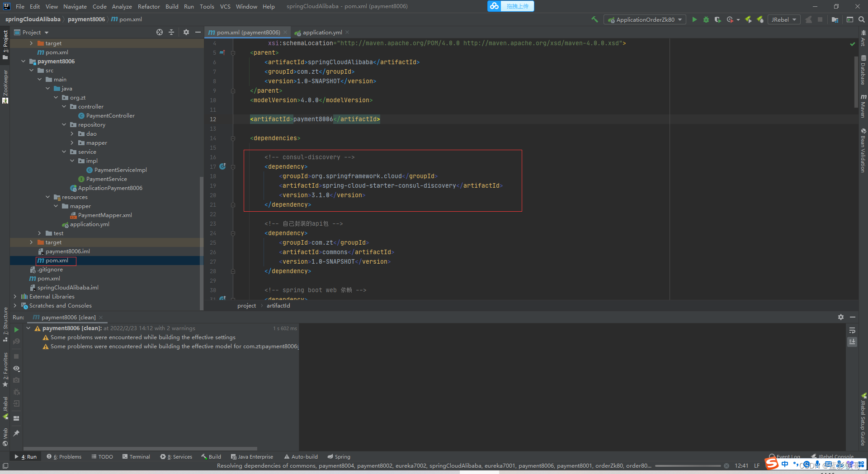Open PaymentController class in tree
The image size is (868, 474).
(x=110, y=115)
